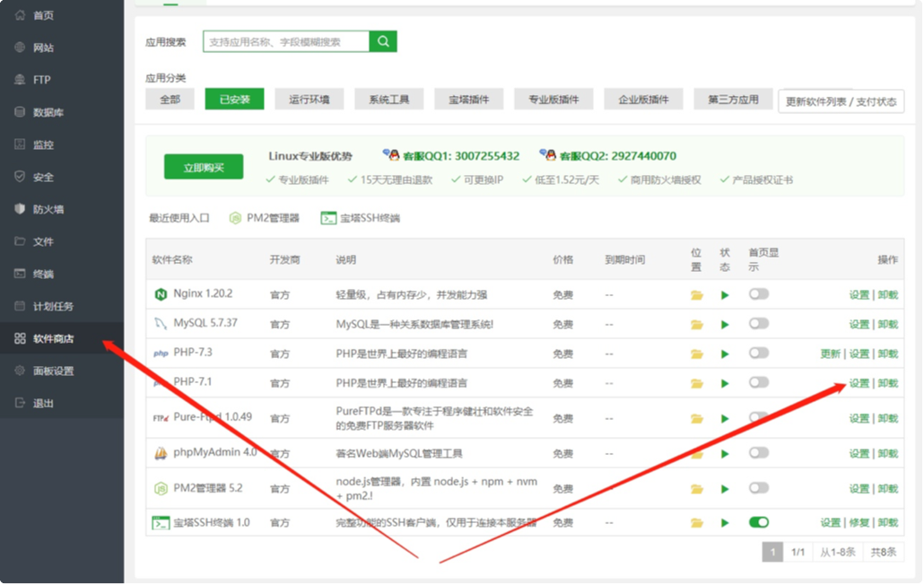This screenshot has height=585, width=924.
Task: Click 卸载 for phpMyAdmin
Action: click(887, 454)
